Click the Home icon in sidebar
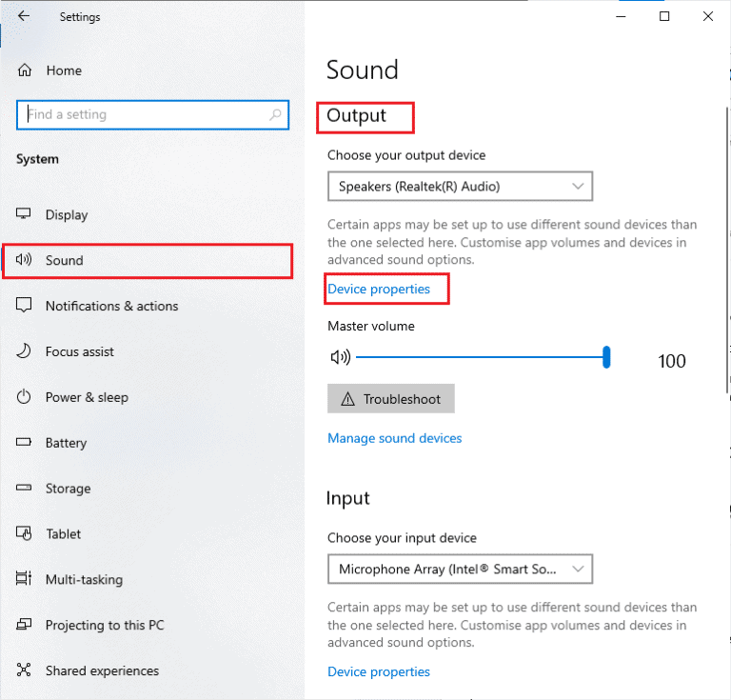 pyautogui.click(x=25, y=70)
